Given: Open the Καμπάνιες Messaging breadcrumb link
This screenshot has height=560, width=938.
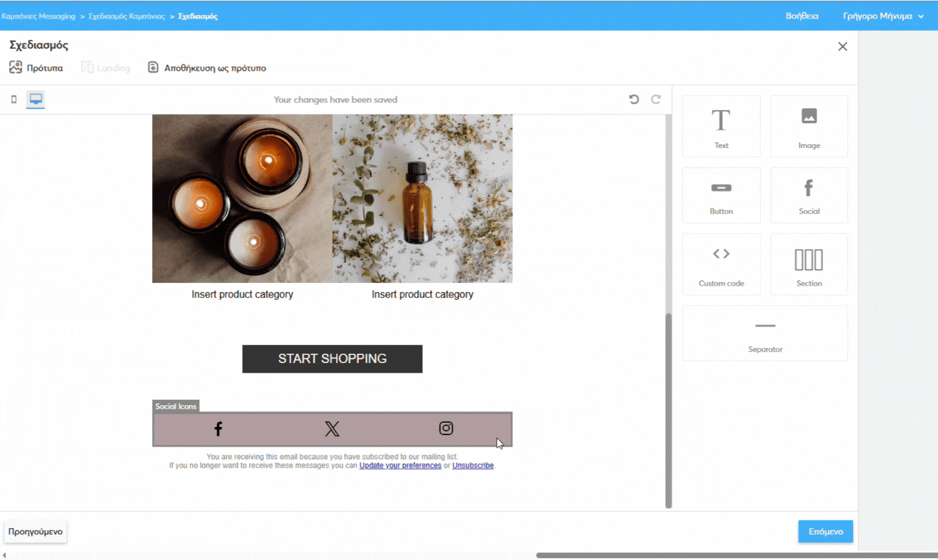Looking at the screenshot, I should [x=39, y=16].
